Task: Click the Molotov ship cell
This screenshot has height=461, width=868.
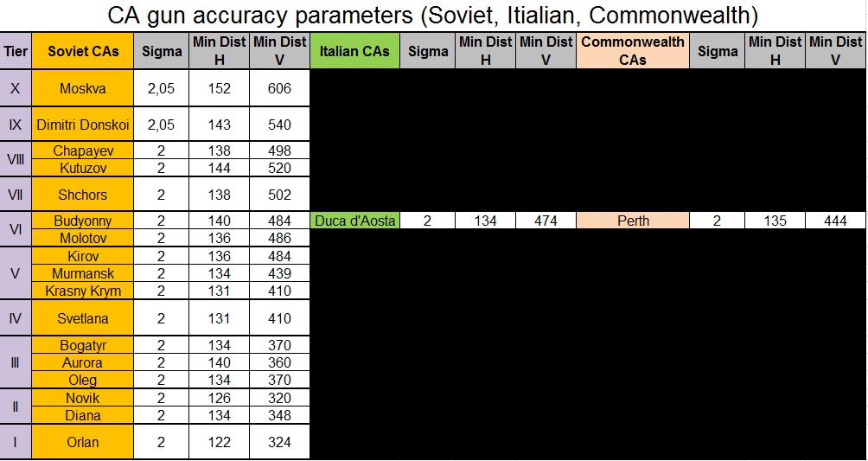Action: click(82, 238)
